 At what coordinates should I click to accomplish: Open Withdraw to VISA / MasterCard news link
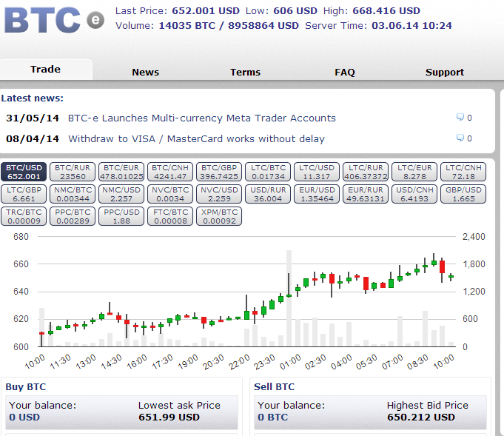[196, 138]
